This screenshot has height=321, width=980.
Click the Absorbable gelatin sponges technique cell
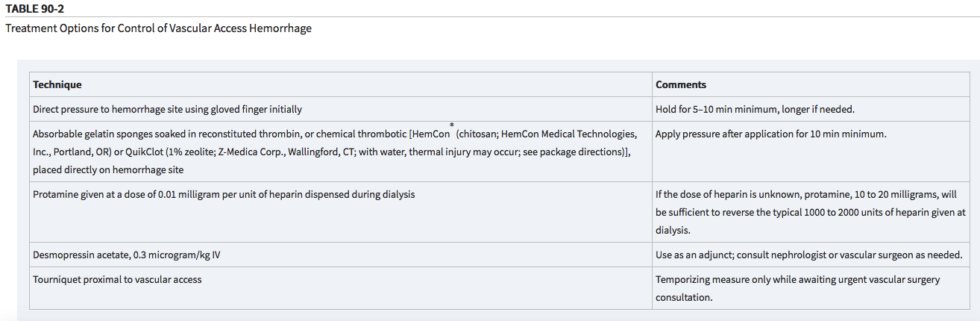point(340,152)
